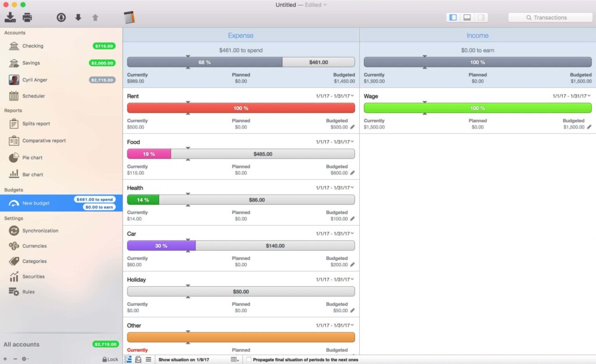Enable the Propagate final situation checkbox

click(x=249, y=359)
